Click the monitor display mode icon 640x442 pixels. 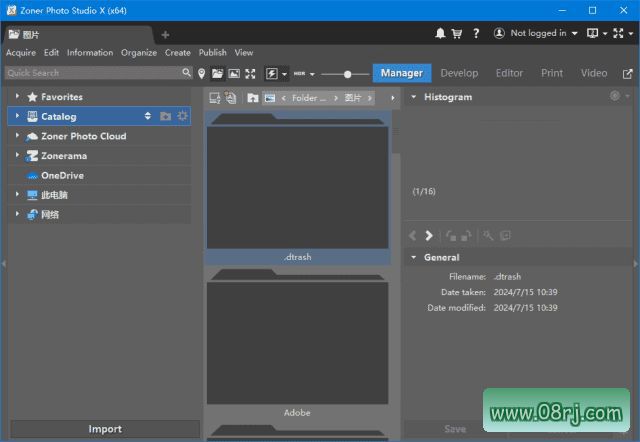[x=592, y=33]
